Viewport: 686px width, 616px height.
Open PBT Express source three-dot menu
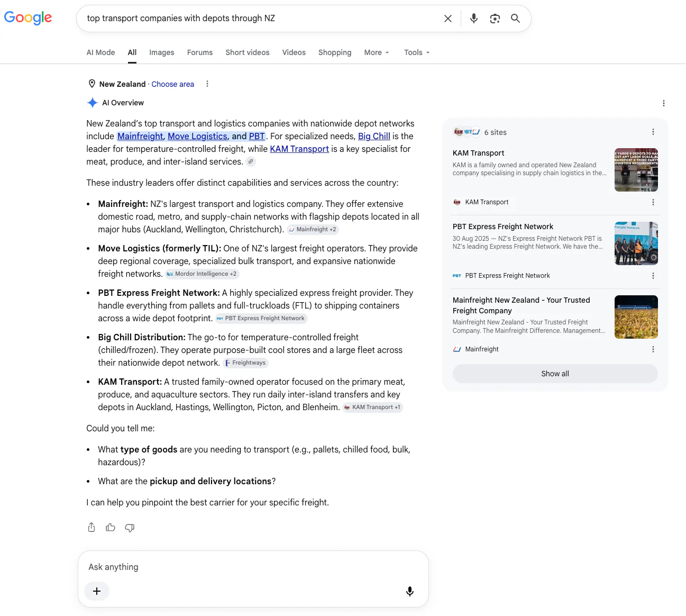click(653, 276)
